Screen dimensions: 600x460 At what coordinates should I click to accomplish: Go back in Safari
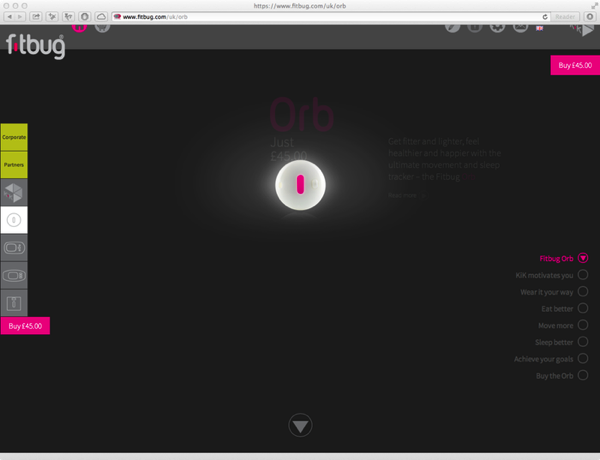(x=10, y=16)
